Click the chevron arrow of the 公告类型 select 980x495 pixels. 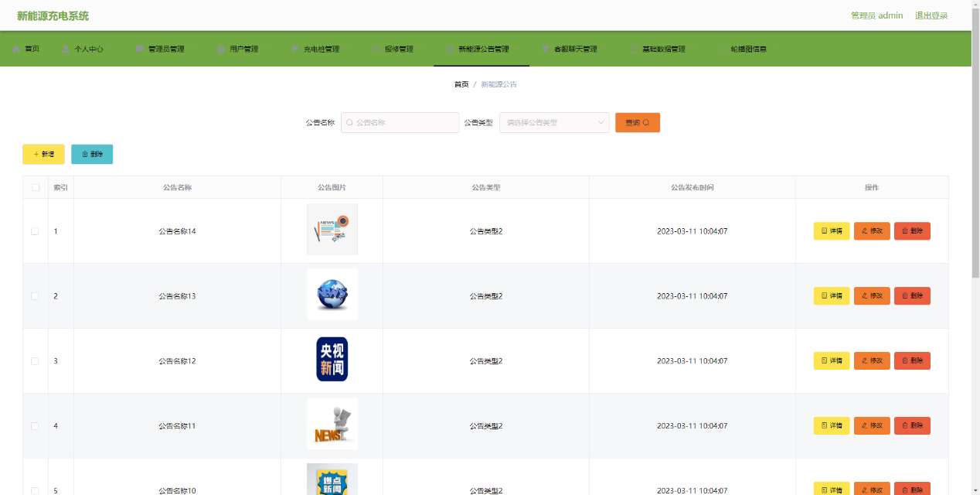tap(601, 122)
